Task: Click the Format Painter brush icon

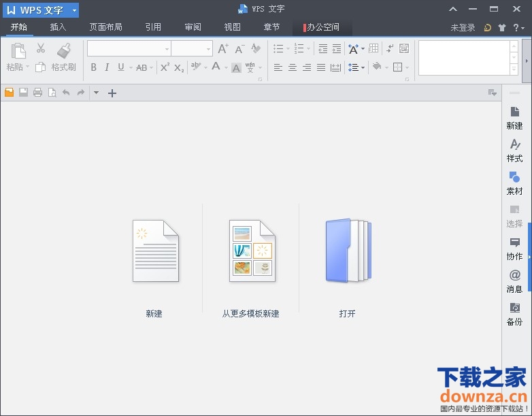Action: [x=64, y=51]
